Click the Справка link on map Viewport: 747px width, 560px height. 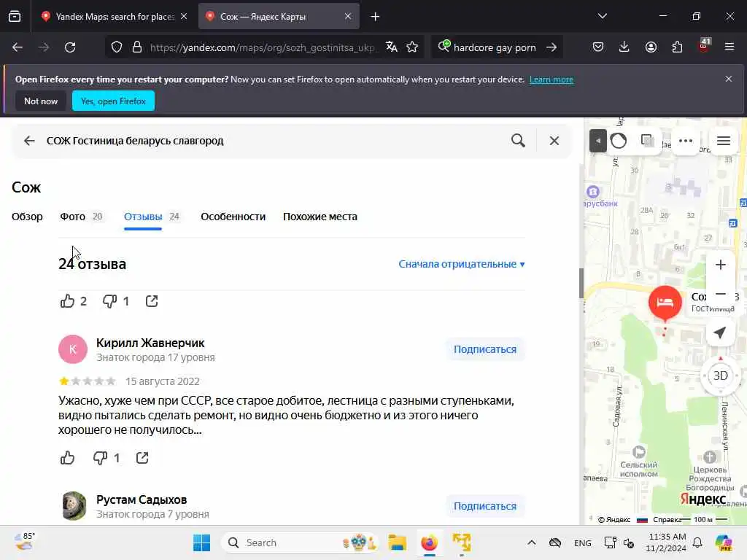point(665,519)
